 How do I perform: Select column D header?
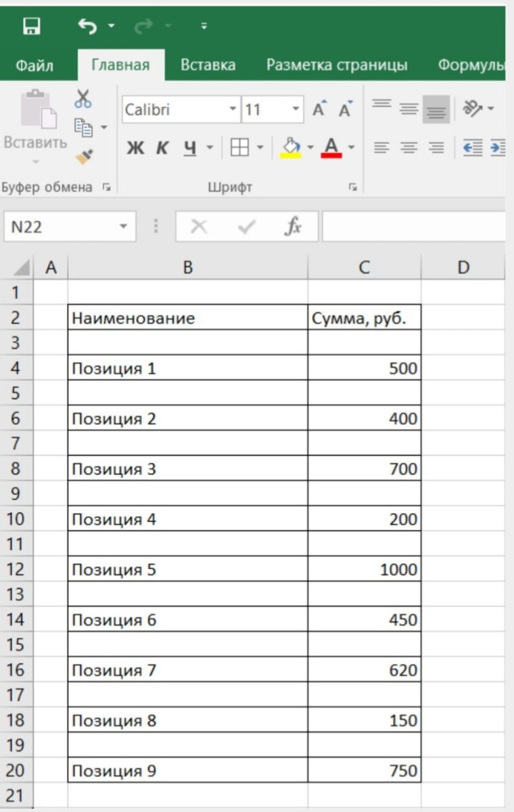[463, 267]
